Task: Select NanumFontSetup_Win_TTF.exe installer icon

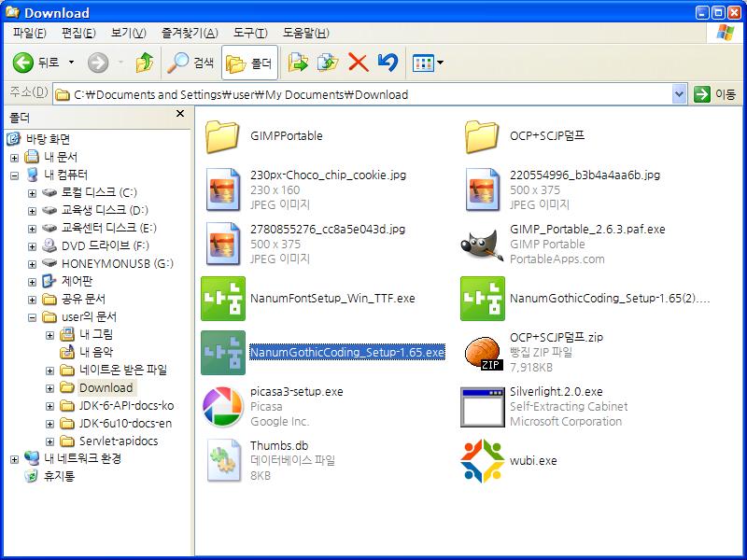Action: click(223, 299)
